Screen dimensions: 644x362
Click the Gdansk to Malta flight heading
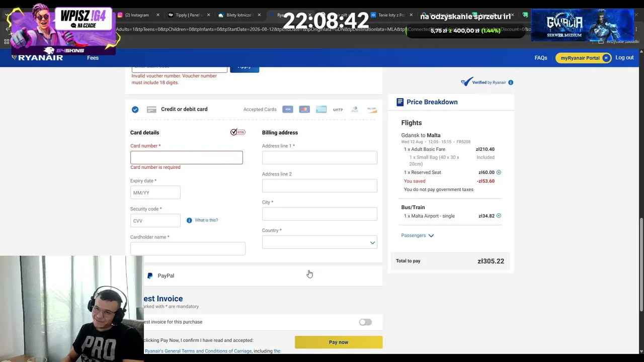point(421,135)
